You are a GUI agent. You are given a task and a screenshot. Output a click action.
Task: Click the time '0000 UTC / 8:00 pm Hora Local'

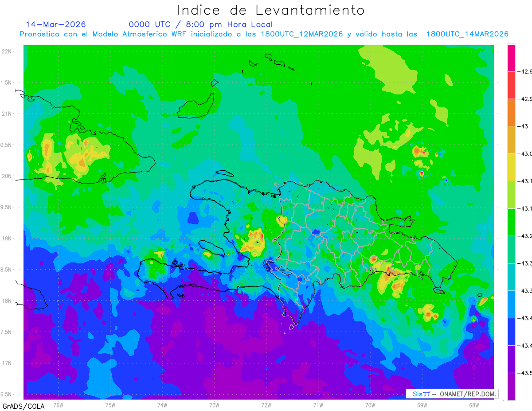pos(200,25)
